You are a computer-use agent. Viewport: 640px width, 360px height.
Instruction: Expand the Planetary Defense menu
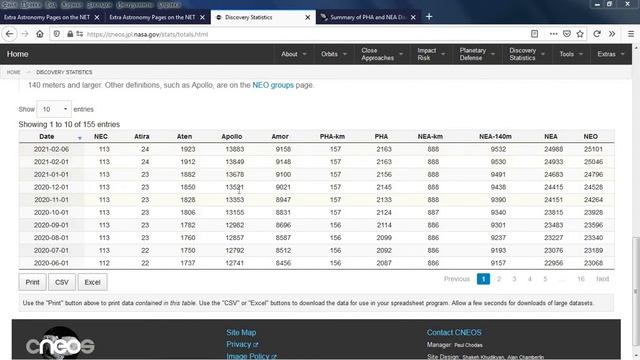click(x=477, y=54)
